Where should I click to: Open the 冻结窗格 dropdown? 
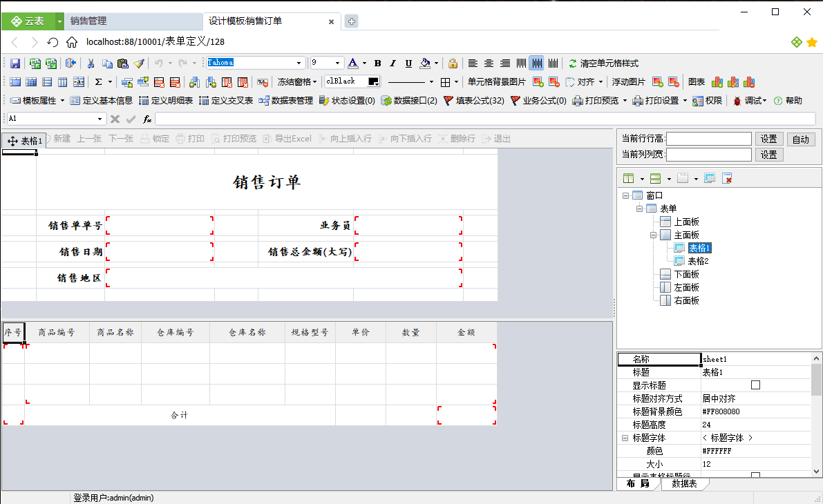pyautogui.click(x=297, y=82)
